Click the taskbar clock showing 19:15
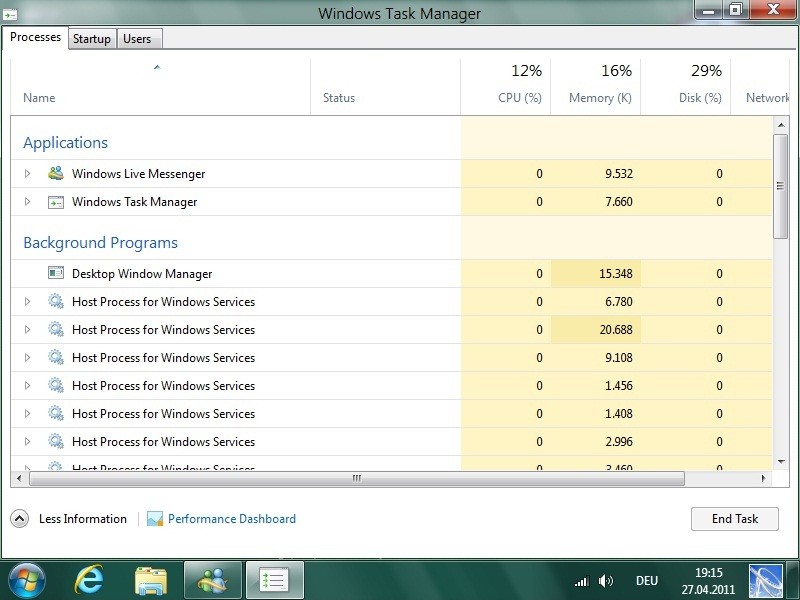Image resolution: width=800 pixels, height=600 pixels. point(708,581)
